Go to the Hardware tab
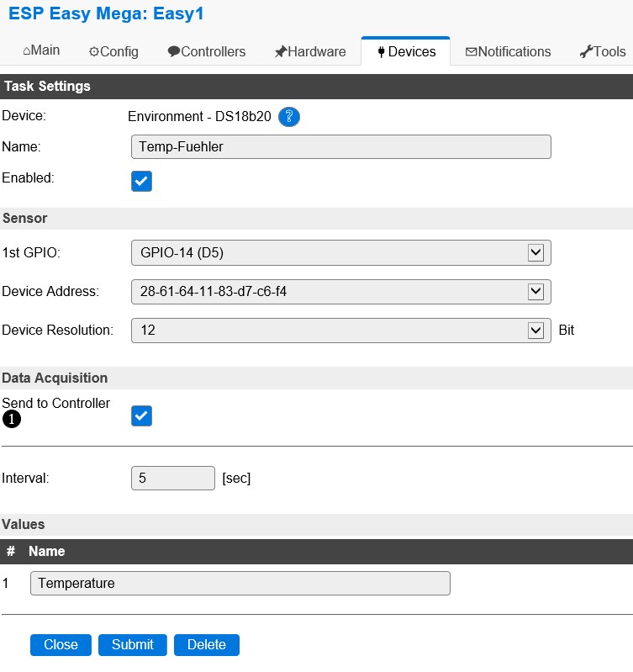Image resolution: width=633 pixels, height=672 pixels. 310,51
